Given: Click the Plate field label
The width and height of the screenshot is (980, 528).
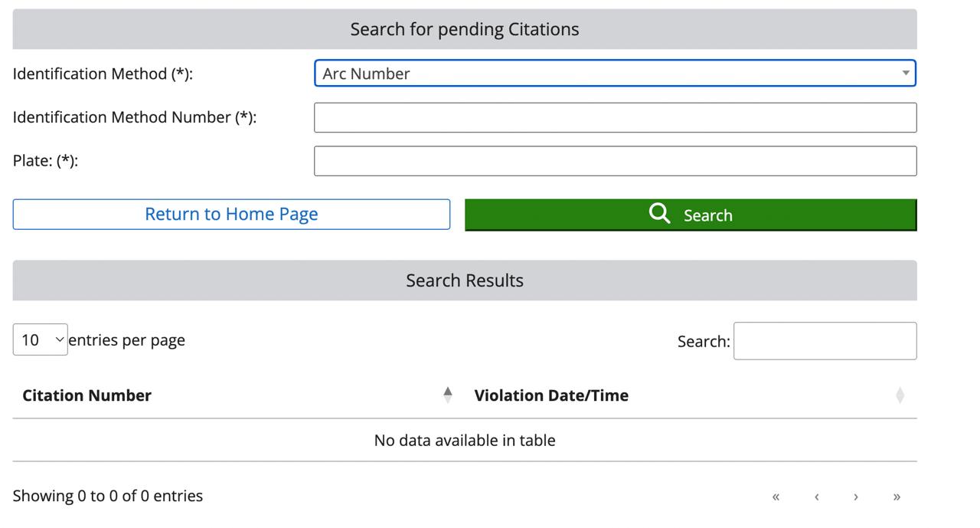Looking at the screenshot, I should [x=45, y=161].
